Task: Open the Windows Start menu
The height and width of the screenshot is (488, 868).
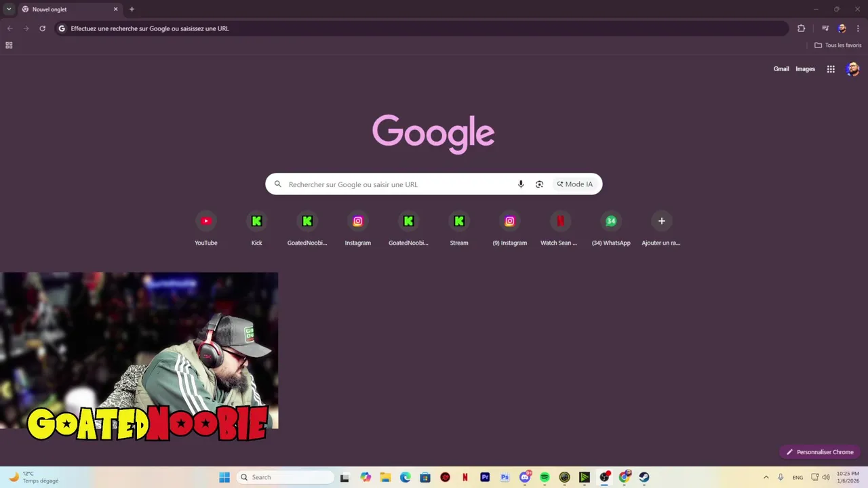Action: 224,477
